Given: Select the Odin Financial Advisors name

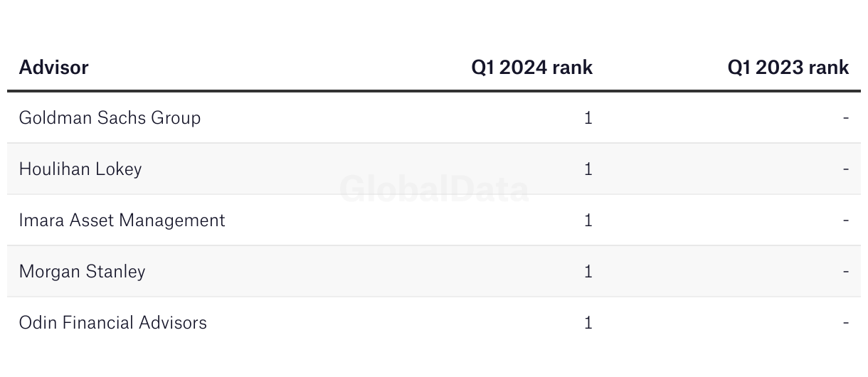Looking at the screenshot, I should (113, 322).
